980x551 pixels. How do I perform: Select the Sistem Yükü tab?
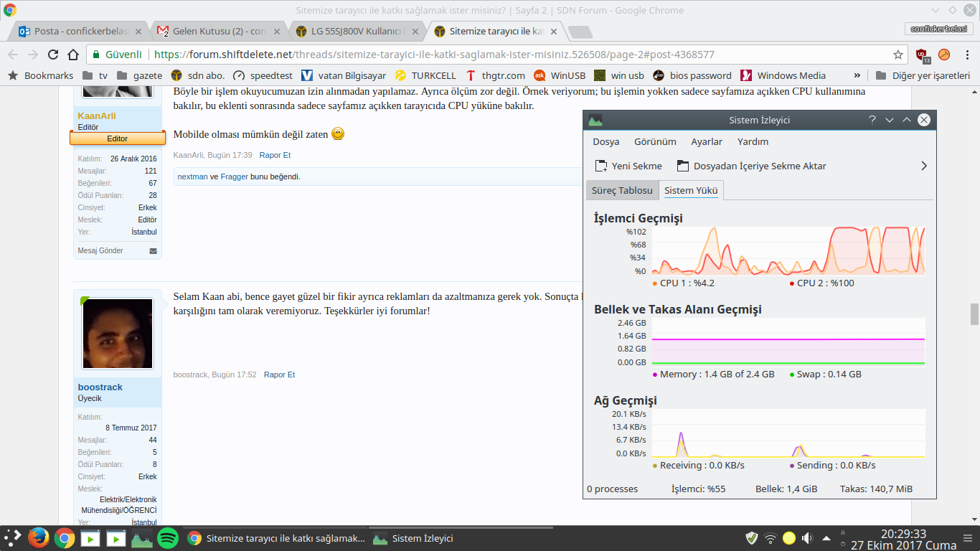coord(691,190)
